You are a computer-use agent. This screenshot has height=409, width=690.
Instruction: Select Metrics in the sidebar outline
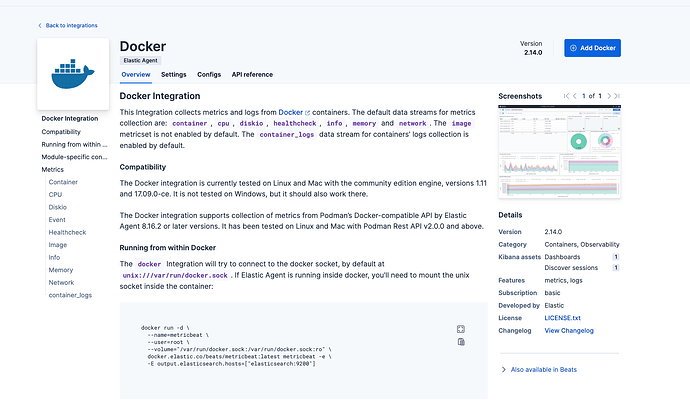[52, 169]
